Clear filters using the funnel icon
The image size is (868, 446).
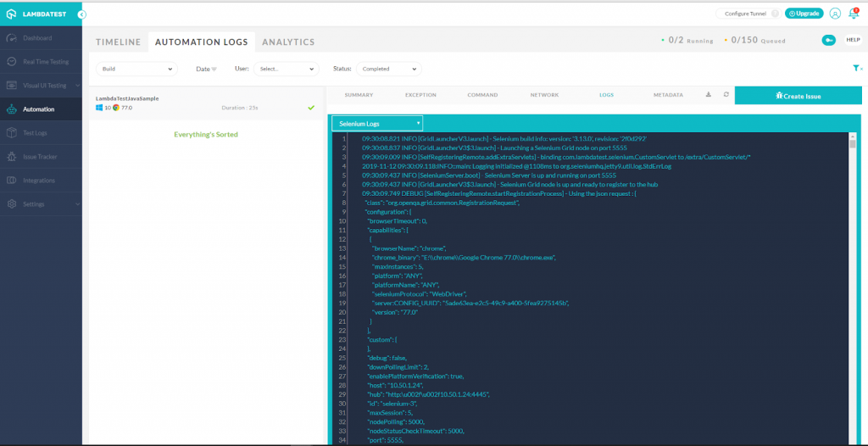point(857,69)
